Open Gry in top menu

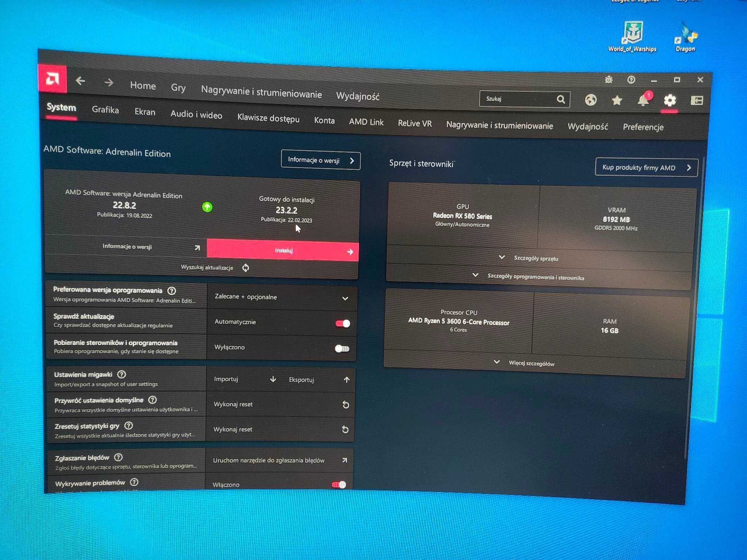[x=178, y=87]
